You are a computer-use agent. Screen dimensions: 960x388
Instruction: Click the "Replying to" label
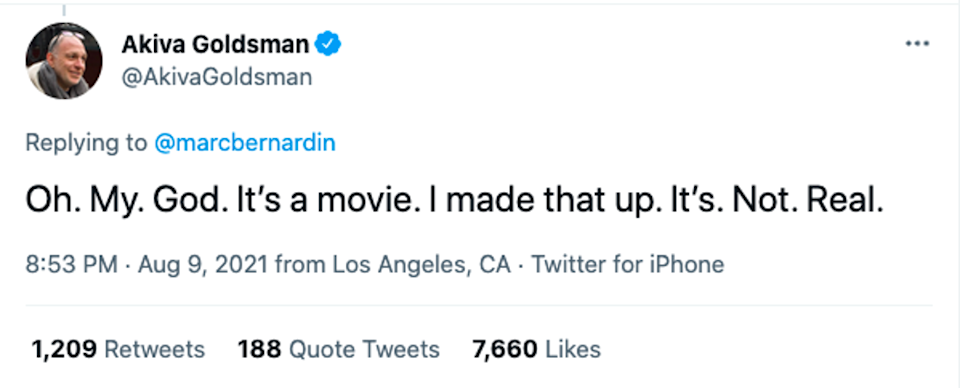87,143
